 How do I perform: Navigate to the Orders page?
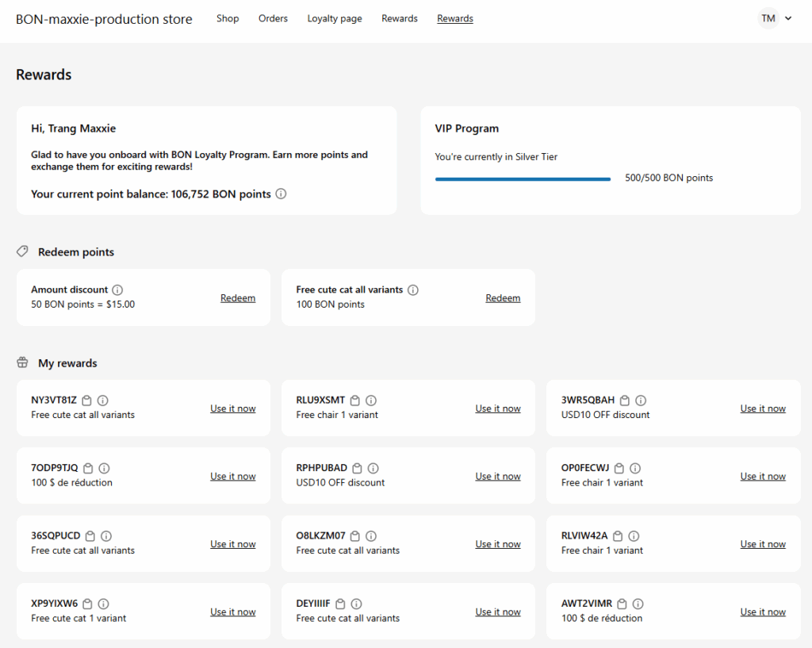click(x=273, y=18)
